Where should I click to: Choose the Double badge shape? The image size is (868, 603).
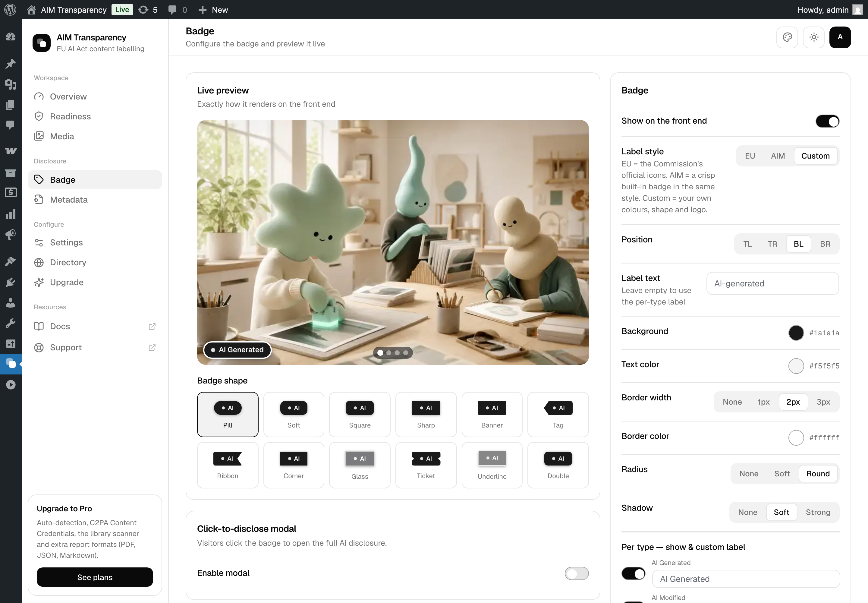(x=558, y=465)
